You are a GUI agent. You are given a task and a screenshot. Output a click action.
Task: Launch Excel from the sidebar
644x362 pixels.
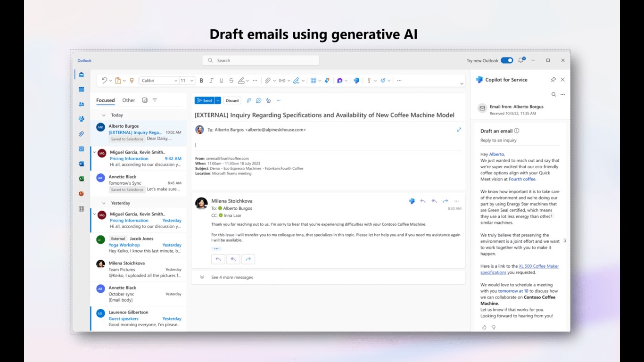[x=82, y=179]
